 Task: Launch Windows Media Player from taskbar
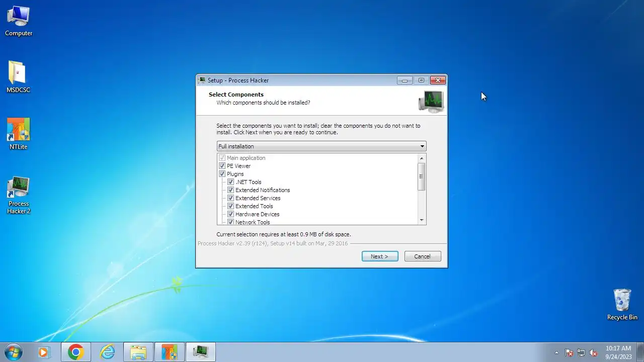[x=44, y=352]
